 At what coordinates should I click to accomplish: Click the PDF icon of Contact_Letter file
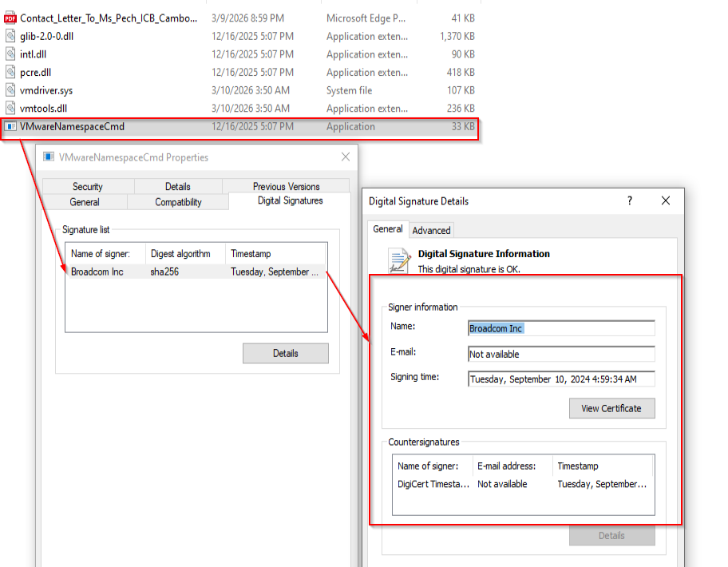pyautogui.click(x=10, y=18)
